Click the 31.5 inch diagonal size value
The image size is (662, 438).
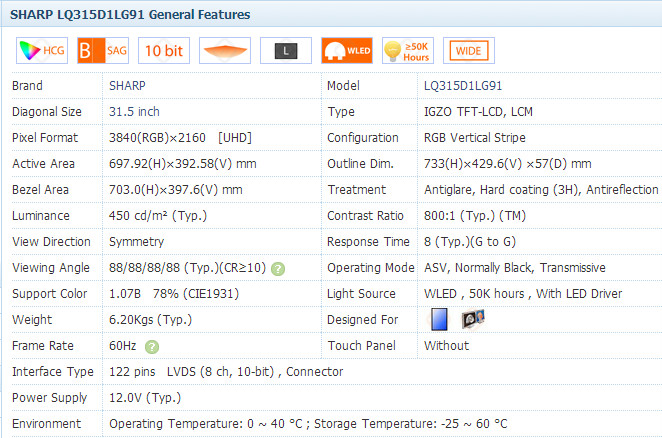tap(134, 112)
